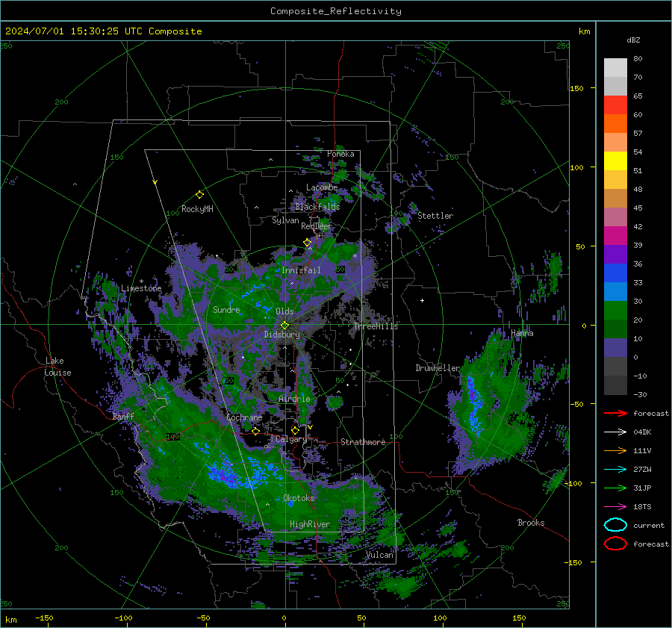Click the yellow diamond marker above Calgary
Screen dimensions: 672x628
pyautogui.click(x=295, y=430)
